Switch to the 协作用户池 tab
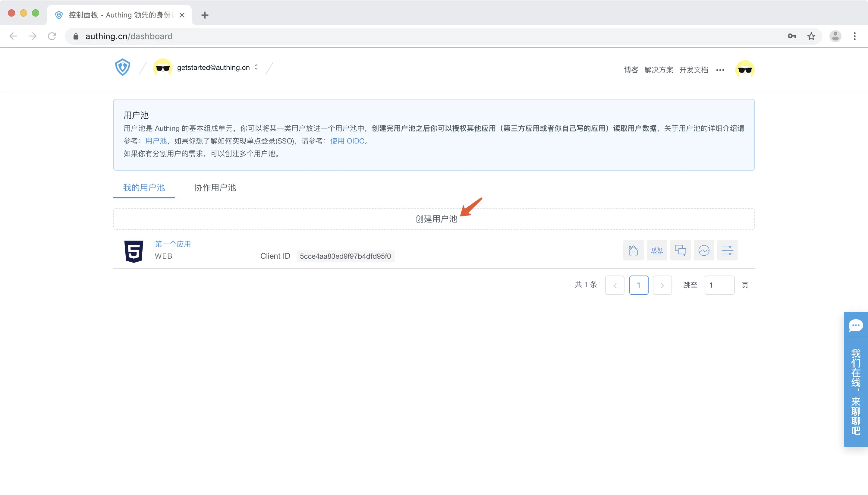This screenshot has height=495, width=868. click(x=215, y=188)
